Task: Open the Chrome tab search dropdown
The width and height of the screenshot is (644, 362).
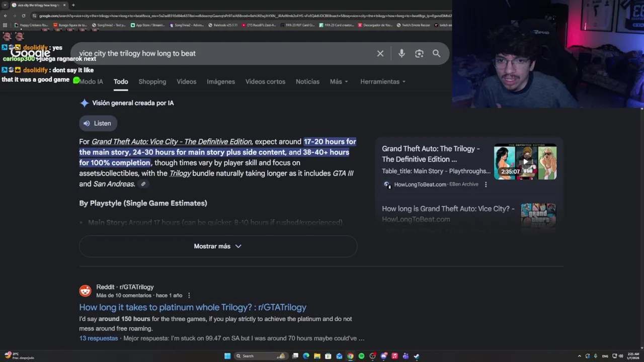Action: click(x=5, y=5)
